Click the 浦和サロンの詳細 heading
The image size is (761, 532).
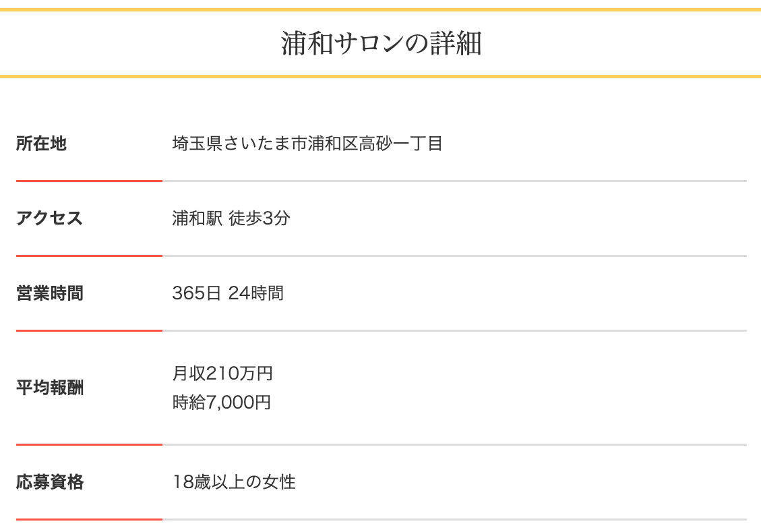pyautogui.click(x=381, y=44)
